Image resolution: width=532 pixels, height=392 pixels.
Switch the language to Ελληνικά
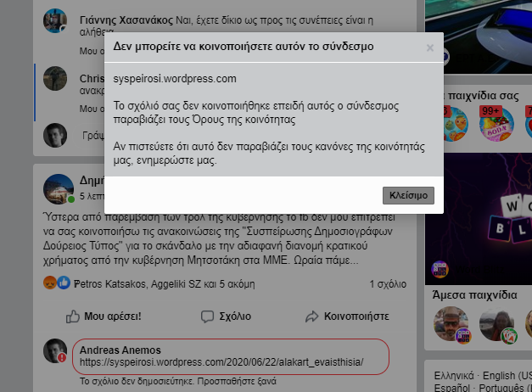point(454,376)
